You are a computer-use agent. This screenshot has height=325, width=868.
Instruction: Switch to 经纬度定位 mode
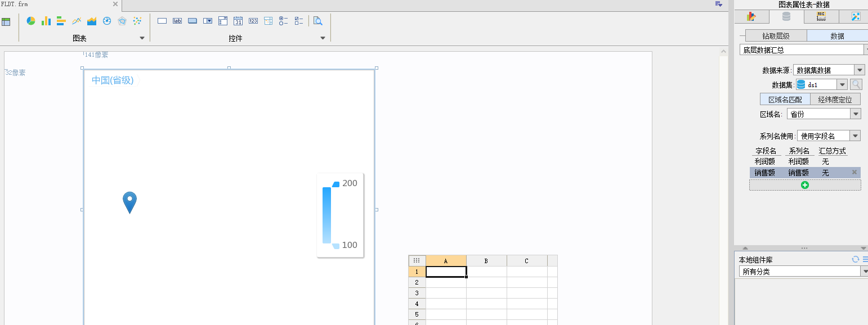835,100
